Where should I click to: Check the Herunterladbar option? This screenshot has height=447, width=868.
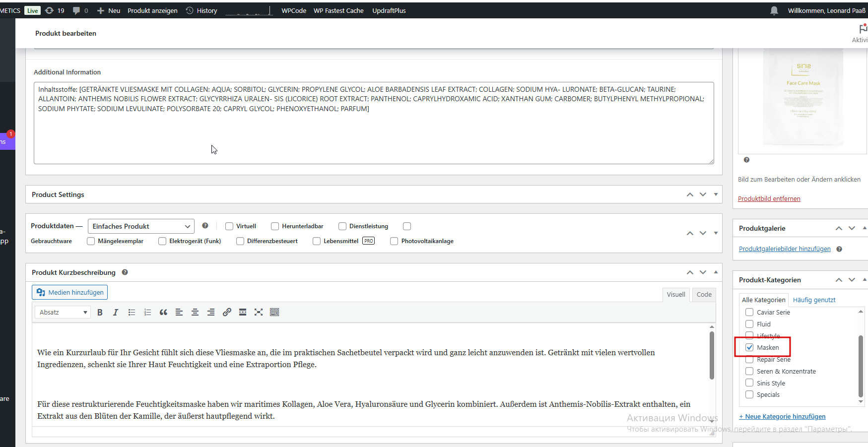pos(275,226)
